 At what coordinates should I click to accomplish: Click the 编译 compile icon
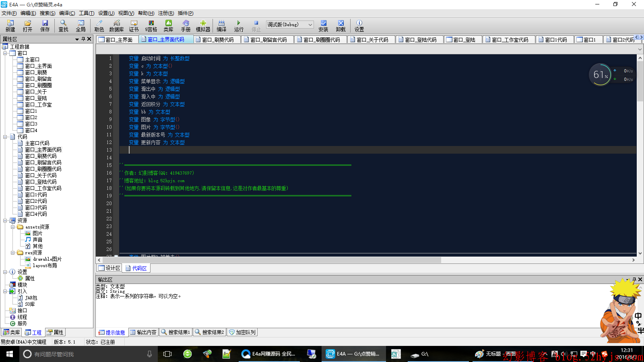click(221, 26)
